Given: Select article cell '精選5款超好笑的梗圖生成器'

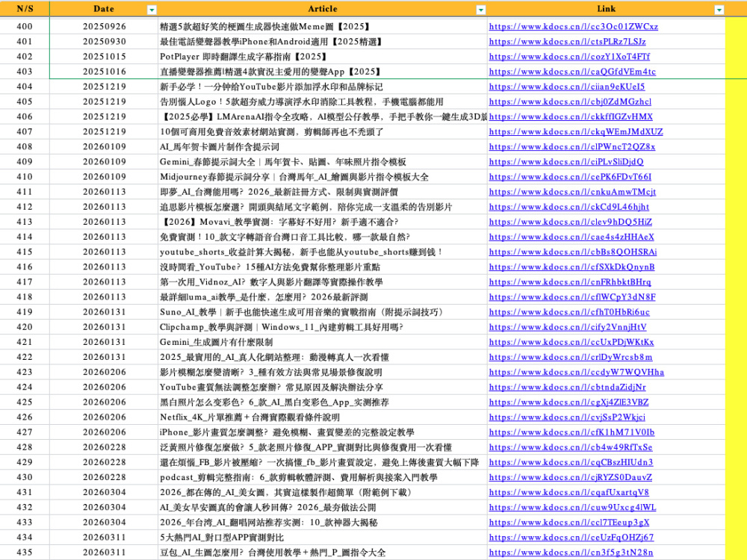Looking at the screenshot, I should (x=323, y=27).
